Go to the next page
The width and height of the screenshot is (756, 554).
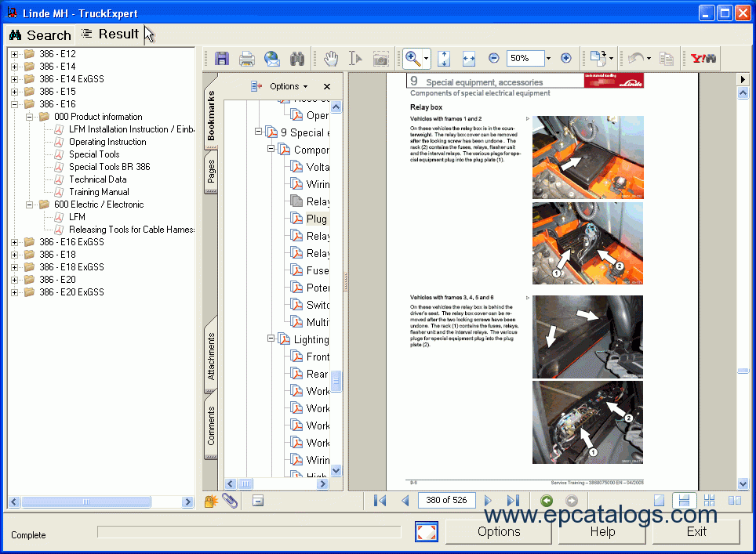pos(488,501)
